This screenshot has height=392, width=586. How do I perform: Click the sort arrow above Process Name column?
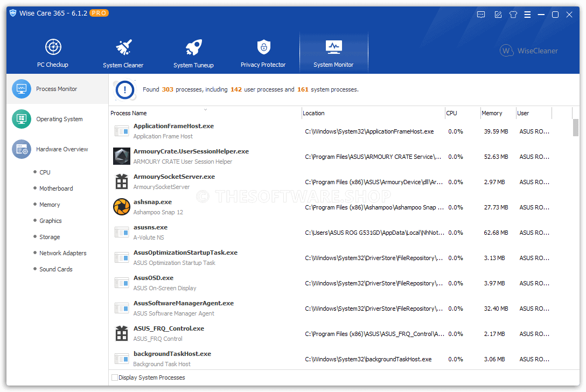pyautogui.click(x=205, y=109)
